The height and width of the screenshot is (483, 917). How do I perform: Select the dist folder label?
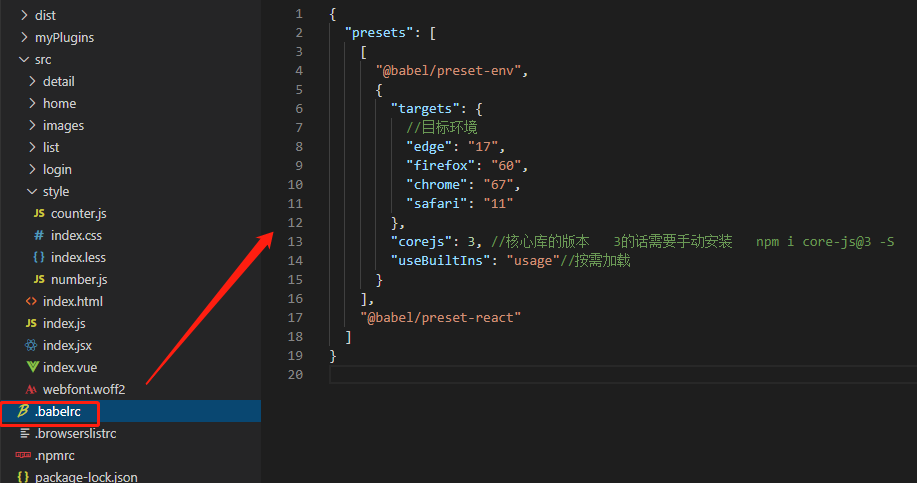click(45, 16)
